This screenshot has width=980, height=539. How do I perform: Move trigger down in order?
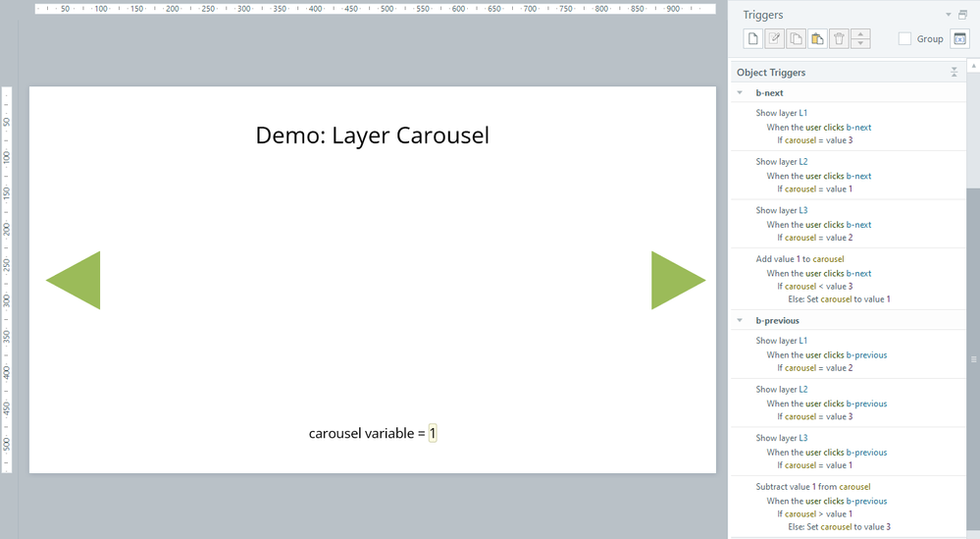coord(860,44)
